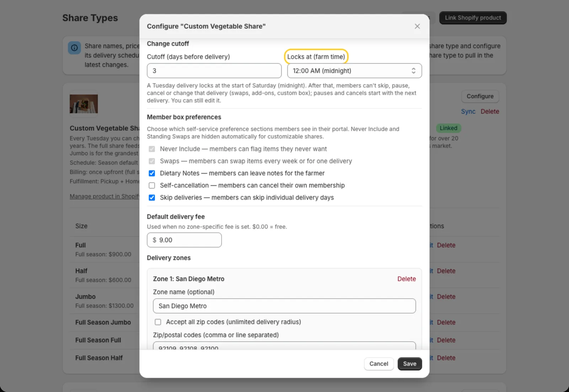Click the Custom Vegetable Share product thumbnail
Image resolution: width=569 pixels, height=392 pixels.
[84, 104]
